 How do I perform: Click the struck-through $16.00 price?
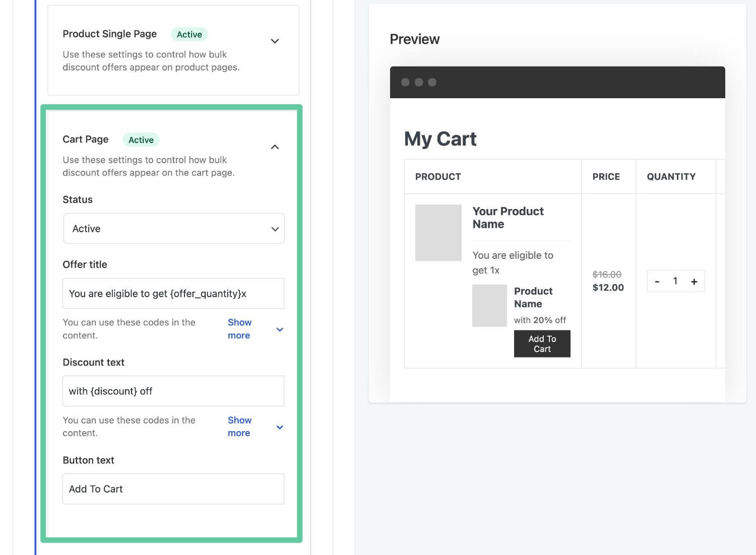pyautogui.click(x=607, y=274)
